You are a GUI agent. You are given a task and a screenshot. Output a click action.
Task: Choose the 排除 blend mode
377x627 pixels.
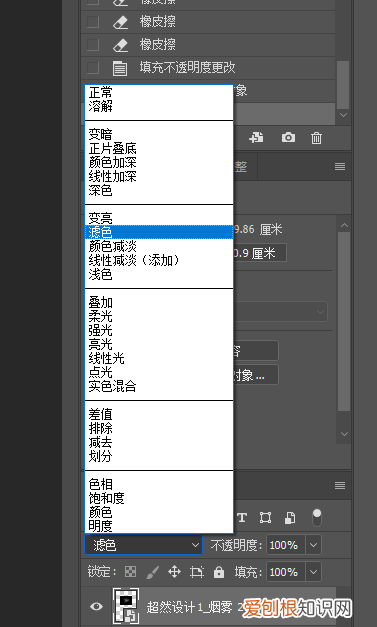(x=159, y=428)
